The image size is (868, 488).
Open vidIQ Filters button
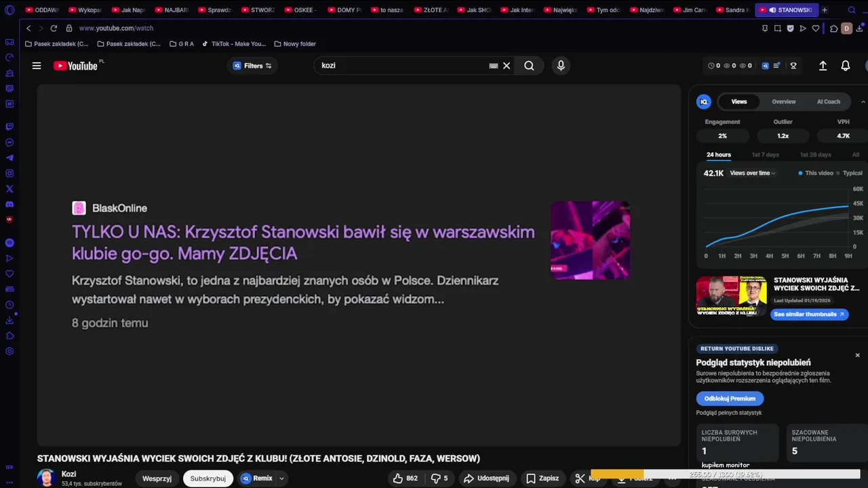tap(252, 66)
